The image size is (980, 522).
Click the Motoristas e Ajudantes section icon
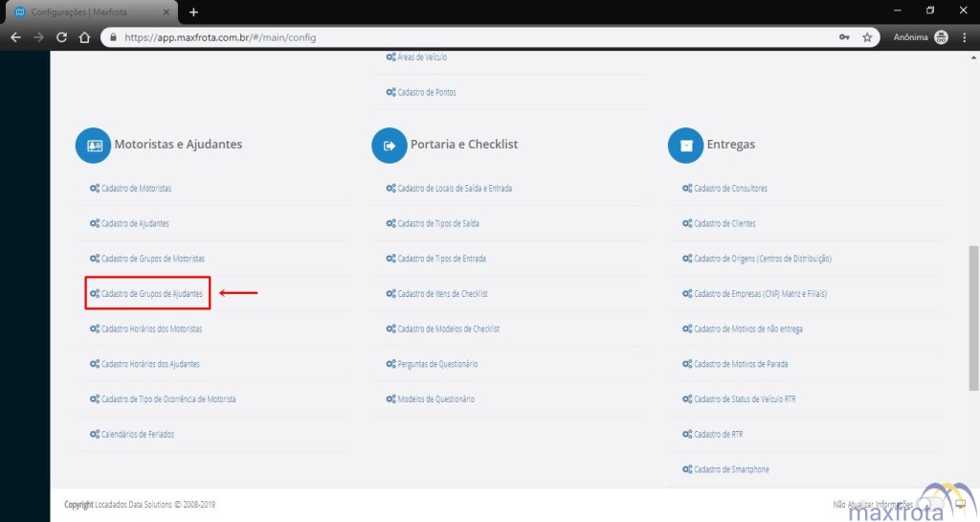94,146
